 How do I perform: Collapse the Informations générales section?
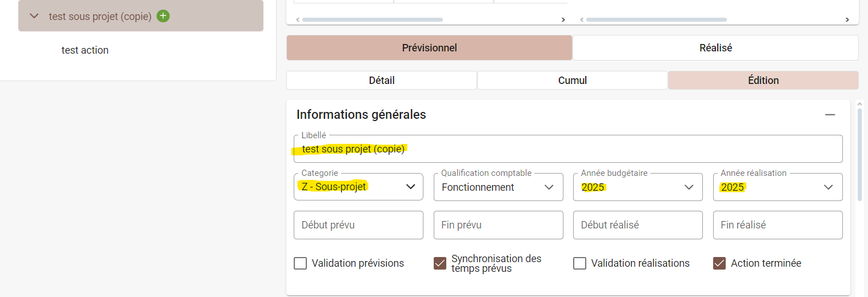(x=830, y=115)
